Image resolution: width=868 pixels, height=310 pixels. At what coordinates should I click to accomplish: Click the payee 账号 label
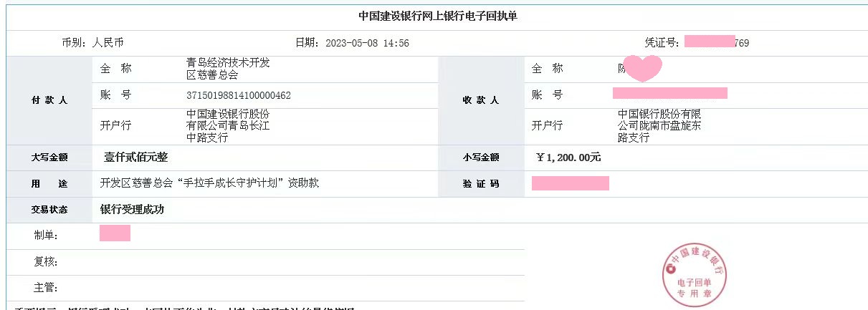pyautogui.click(x=547, y=95)
